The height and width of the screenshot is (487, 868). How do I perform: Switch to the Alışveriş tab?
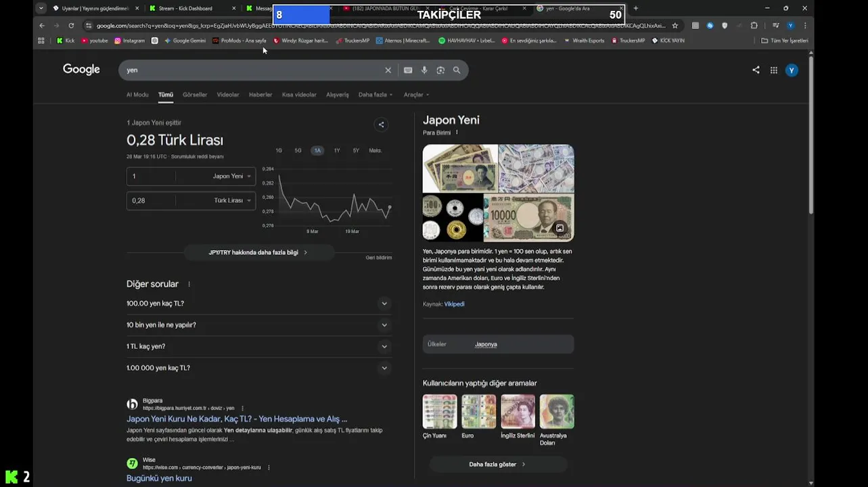[338, 95]
